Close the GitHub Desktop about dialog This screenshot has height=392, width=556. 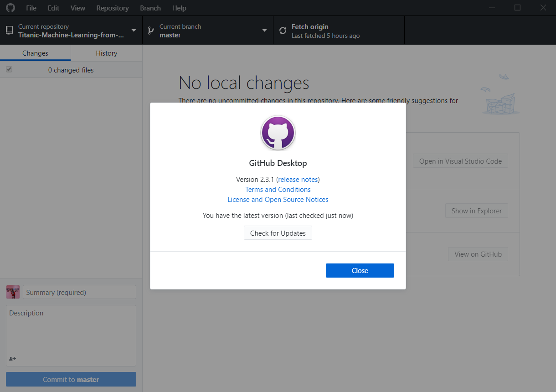[360, 270]
